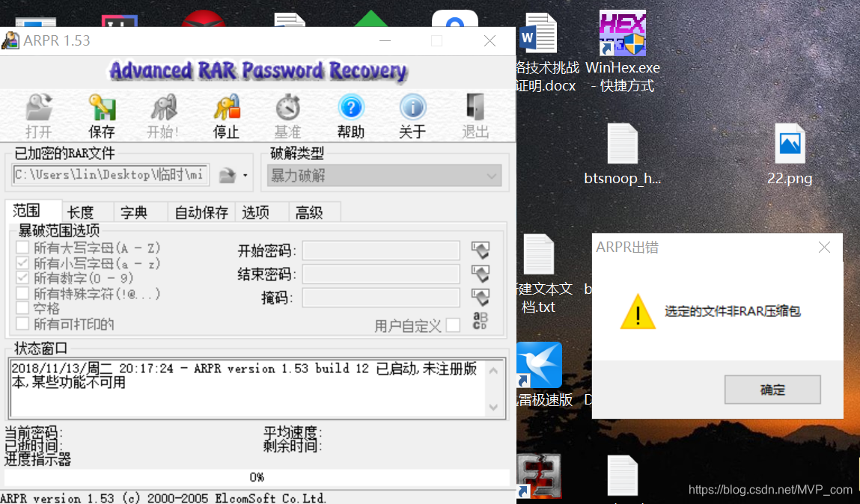The width and height of the screenshot is (860, 504).
Task: Click the 基准 (Benchmark) stopwatch icon
Action: click(288, 108)
